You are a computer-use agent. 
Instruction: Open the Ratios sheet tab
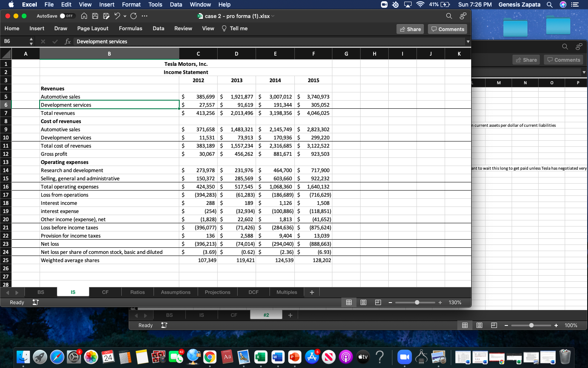pos(138,292)
